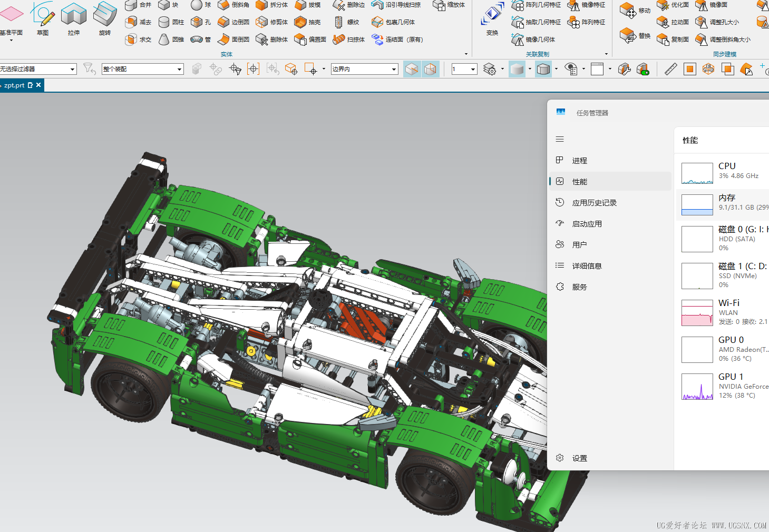Open the Measure ruler tool

670,69
